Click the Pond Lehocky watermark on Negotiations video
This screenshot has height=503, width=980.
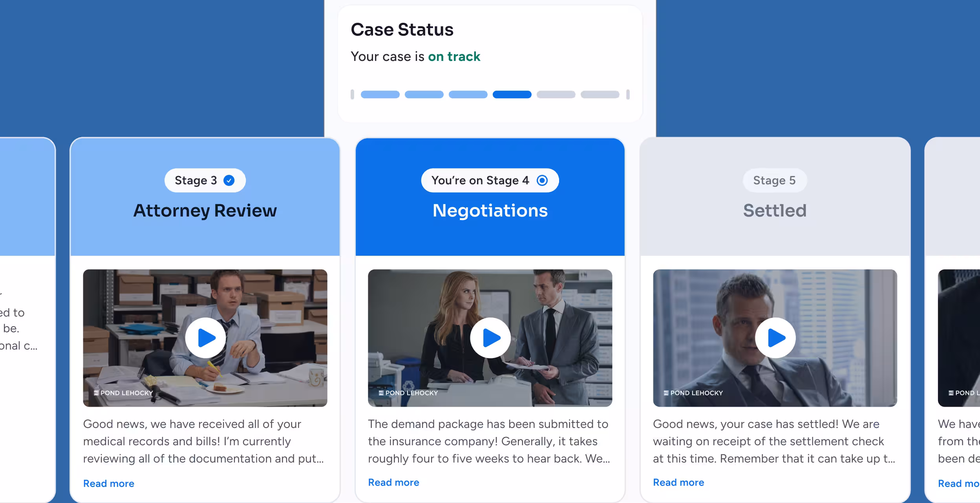click(408, 393)
